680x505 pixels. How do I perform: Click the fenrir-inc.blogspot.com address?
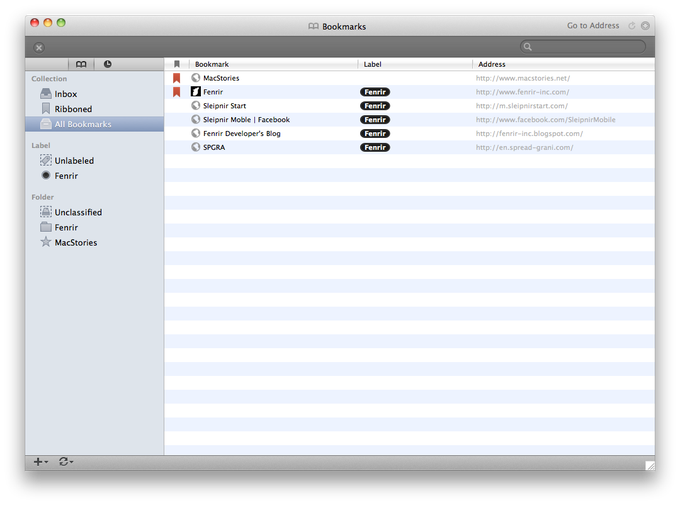pyautogui.click(x=529, y=134)
